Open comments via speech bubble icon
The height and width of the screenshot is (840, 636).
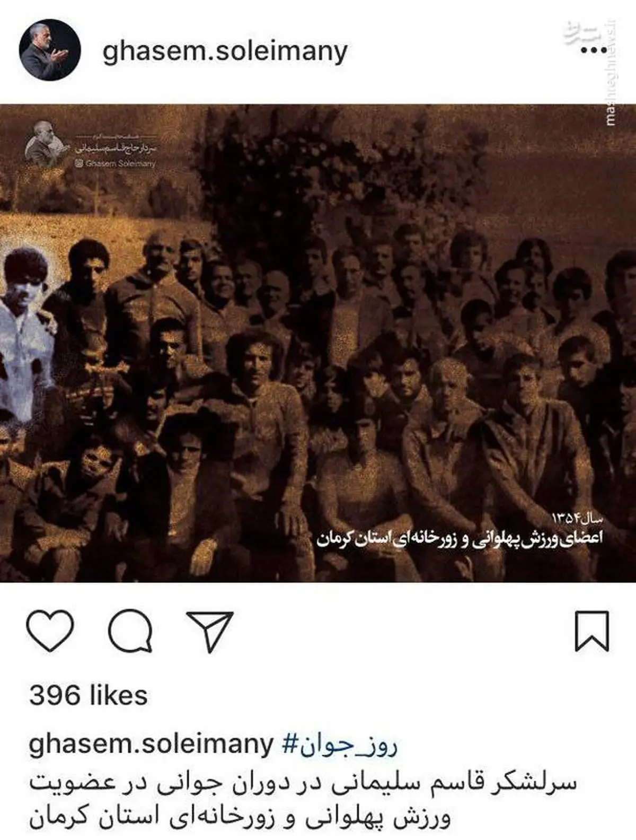click(x=130, y=631)
